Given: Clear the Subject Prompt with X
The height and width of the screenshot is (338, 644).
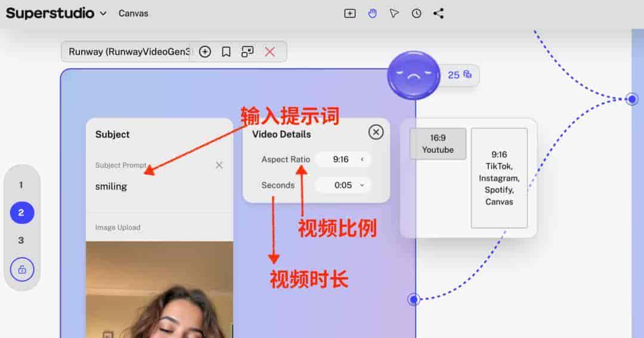Looking at the screenshot, I should (219, 165).
